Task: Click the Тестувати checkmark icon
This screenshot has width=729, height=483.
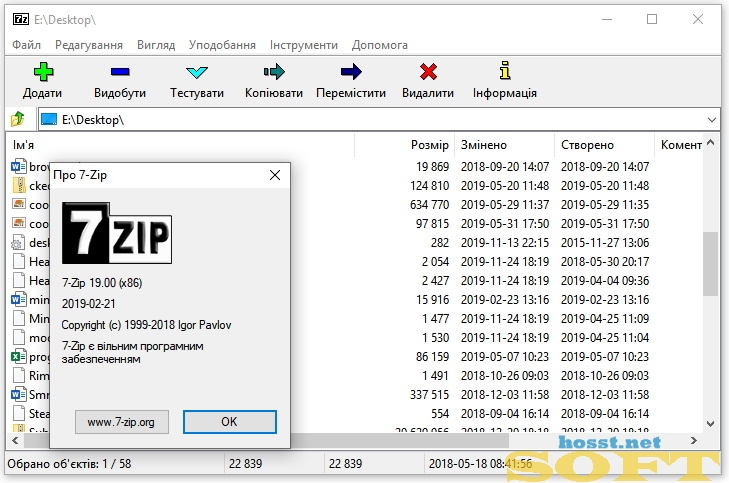Action: 197,72
